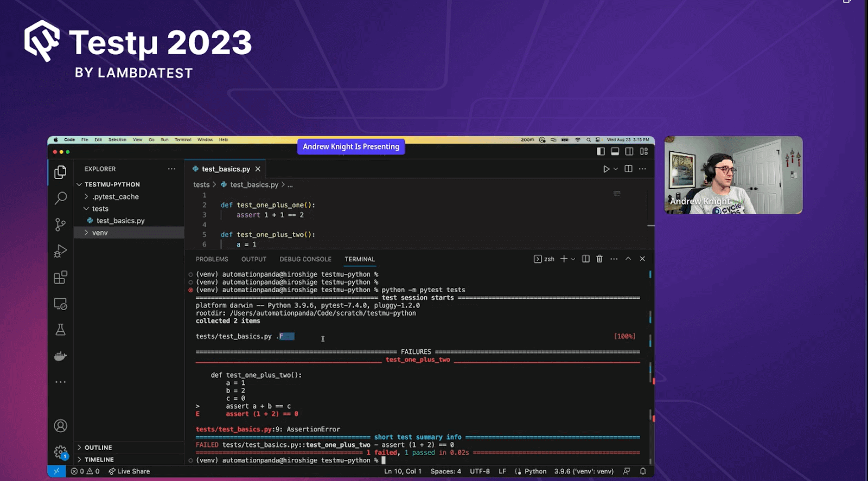Open the Manage gear icon
Image resolution: width=868 pixels, height=481 pixels.
tap(60, 452)
